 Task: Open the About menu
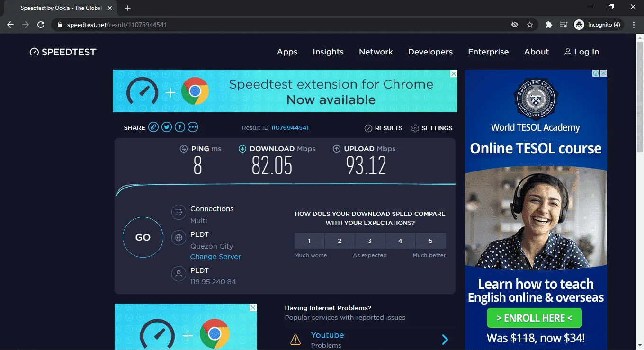coord(537,52)
